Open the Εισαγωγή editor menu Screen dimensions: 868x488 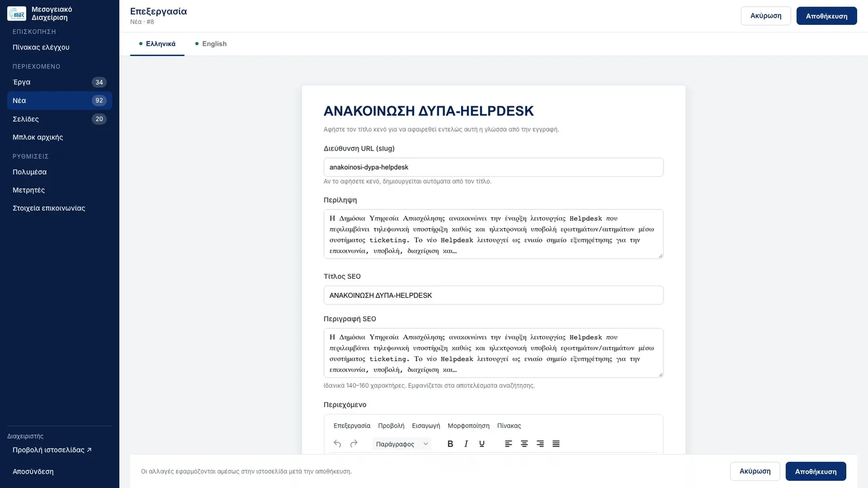click(x=426, y=426)
